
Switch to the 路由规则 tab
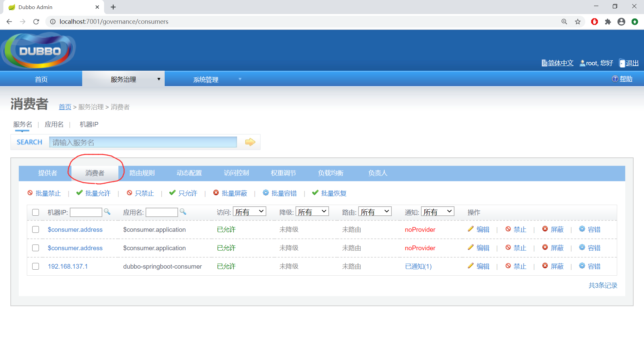[x=142, y=173]
